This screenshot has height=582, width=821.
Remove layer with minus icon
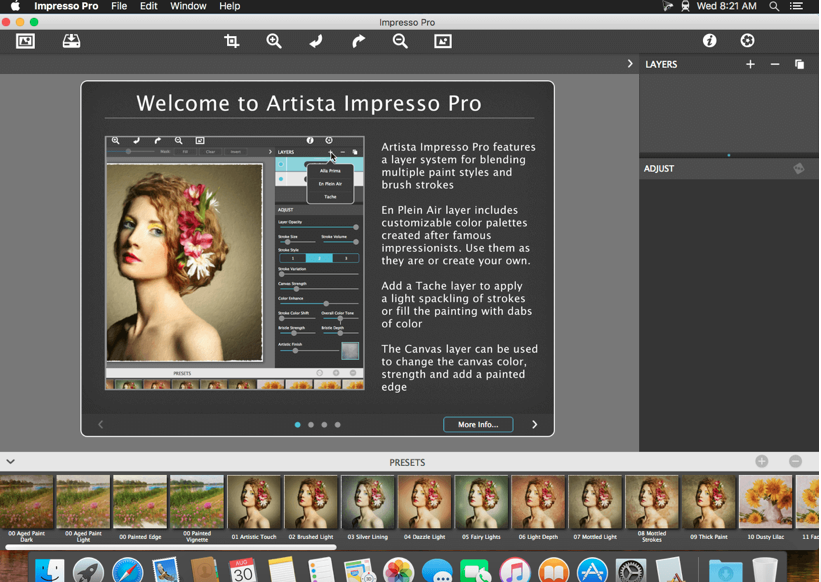coord(775,64)
